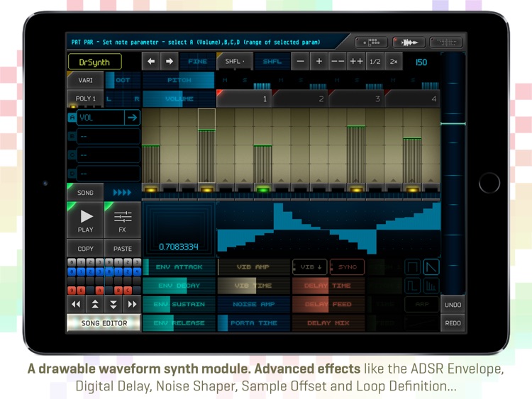Screen dimensions: 532x399
Task: Open the FX mixer sliders
Action: pyautogui.click(x=123, y=220)
